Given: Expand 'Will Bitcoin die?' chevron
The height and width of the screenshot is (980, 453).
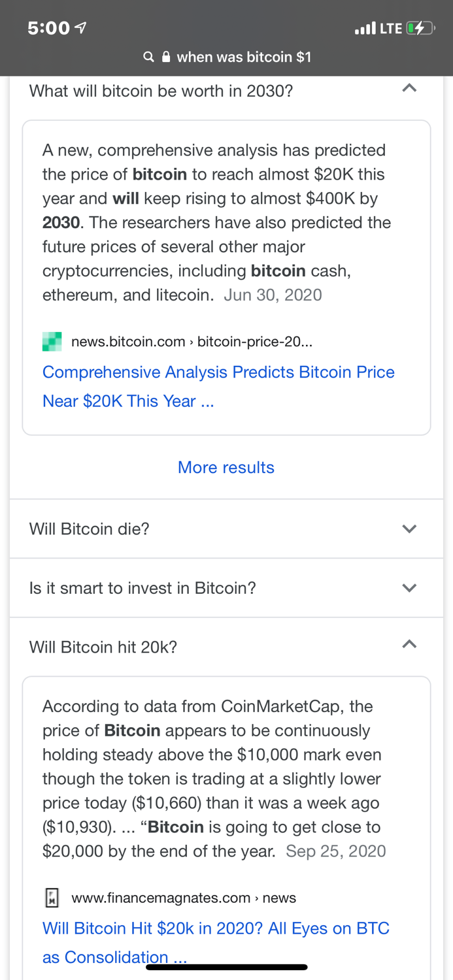Looking at the screenshot, I should pos(409,529).
